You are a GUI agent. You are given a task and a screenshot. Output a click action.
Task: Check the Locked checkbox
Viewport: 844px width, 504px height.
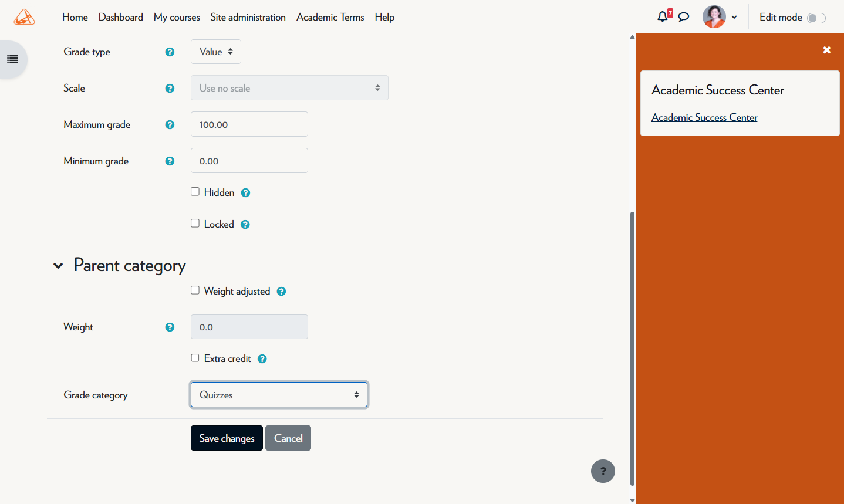(x=195, y=224)
